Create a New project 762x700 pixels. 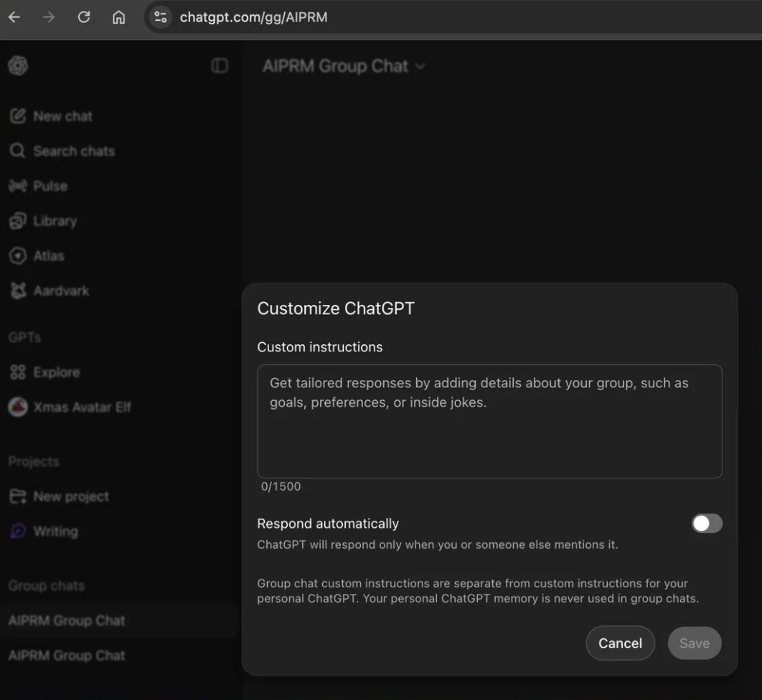(71, 496)
